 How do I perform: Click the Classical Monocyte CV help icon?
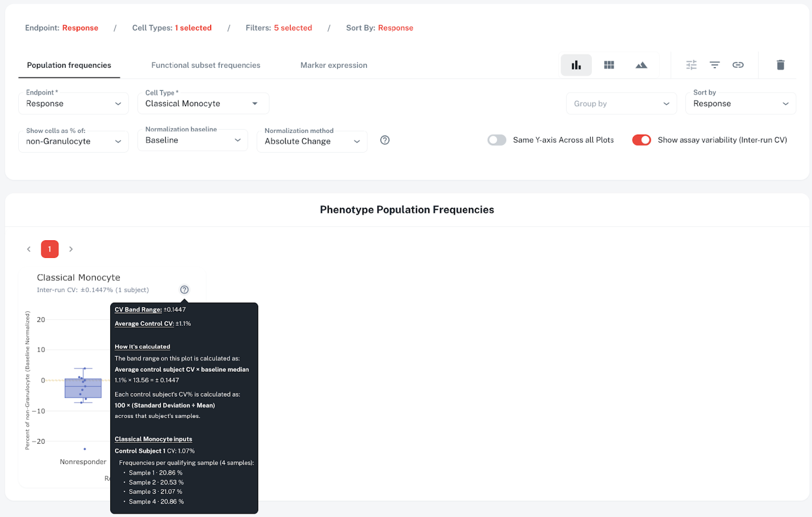click(184, 289)
